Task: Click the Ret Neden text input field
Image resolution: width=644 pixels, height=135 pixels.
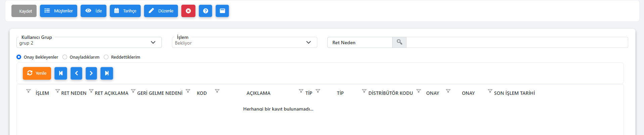Action: pos(517,42)
